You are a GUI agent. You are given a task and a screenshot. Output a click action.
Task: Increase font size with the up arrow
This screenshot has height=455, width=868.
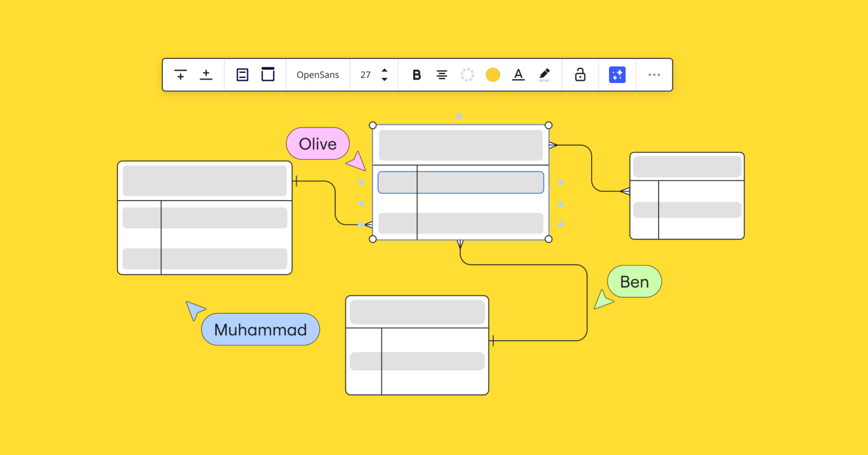384,71
